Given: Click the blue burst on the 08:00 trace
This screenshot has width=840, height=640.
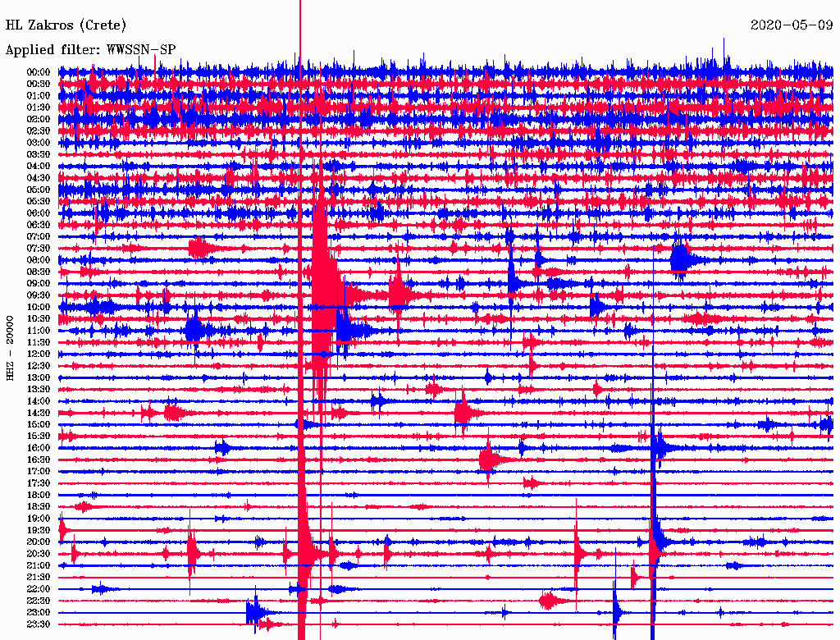Looking at the screenshot, I should [680, 259].
